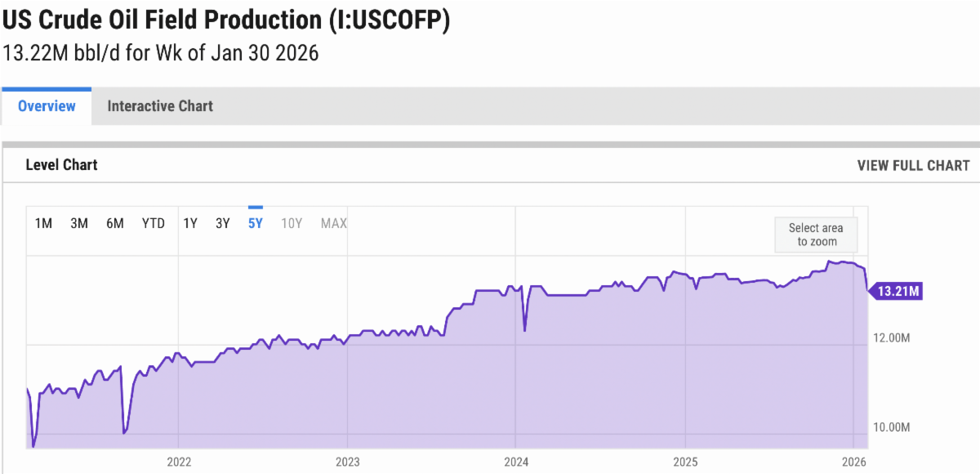This screenshot has width=980, height=474.
Task: Click the Select area to zoom button
Action: point(816,235)
